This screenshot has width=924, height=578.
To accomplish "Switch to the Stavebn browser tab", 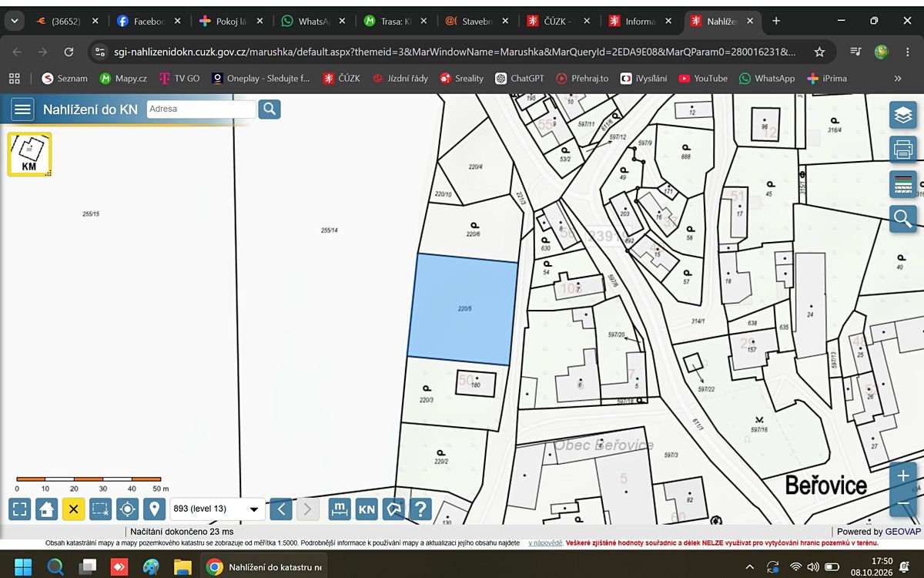I will point(477,21).
